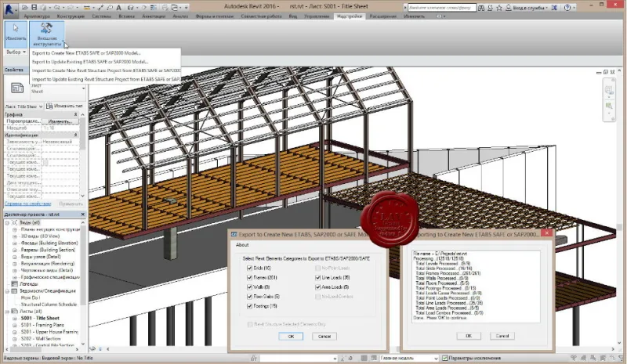627x364 pixels.
Task: Click the Thin Lines icon in quick access toolbar
Action: [x=154, y=8]
